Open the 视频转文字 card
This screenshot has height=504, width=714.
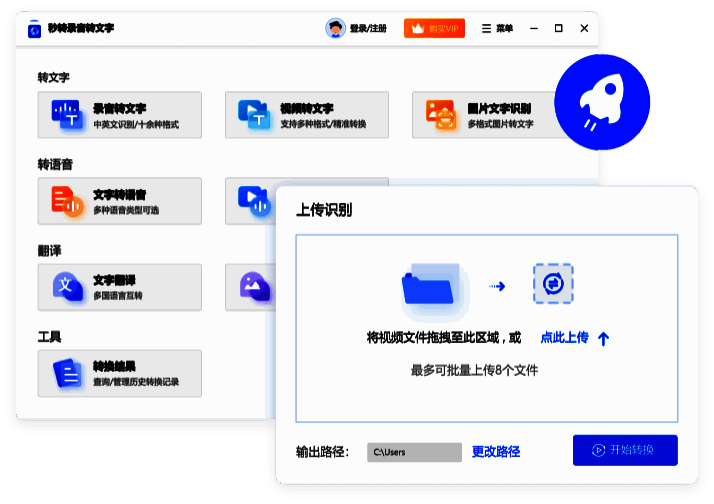(306, 115)
